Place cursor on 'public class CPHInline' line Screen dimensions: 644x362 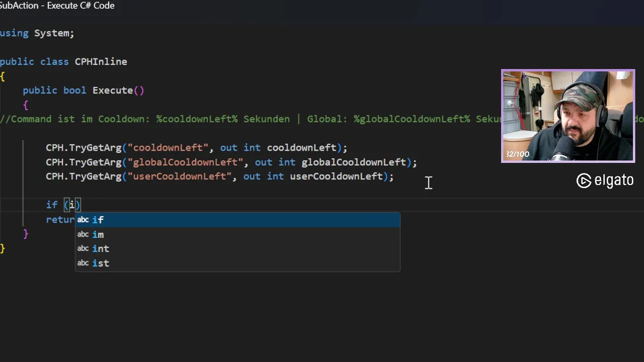[x=63, y=62]
